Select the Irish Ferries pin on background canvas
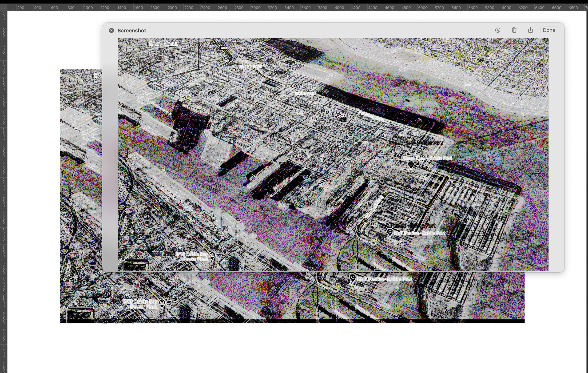Screen dimensions: 588x373 coord(352,278)
